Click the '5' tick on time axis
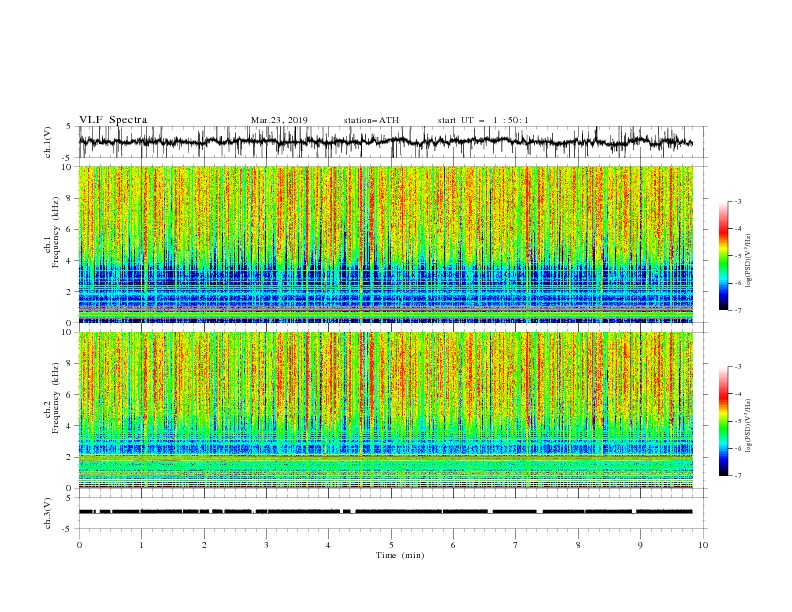792x612 pixels. point(391,545)
